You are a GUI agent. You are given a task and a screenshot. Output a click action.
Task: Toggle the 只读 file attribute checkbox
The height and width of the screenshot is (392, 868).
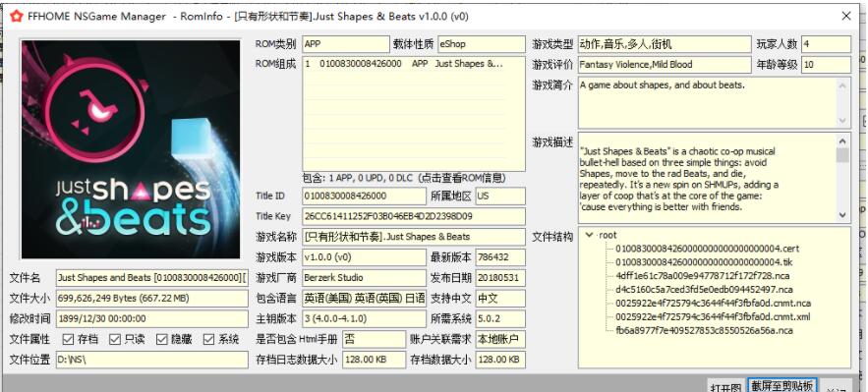click(x=115, y=339)
